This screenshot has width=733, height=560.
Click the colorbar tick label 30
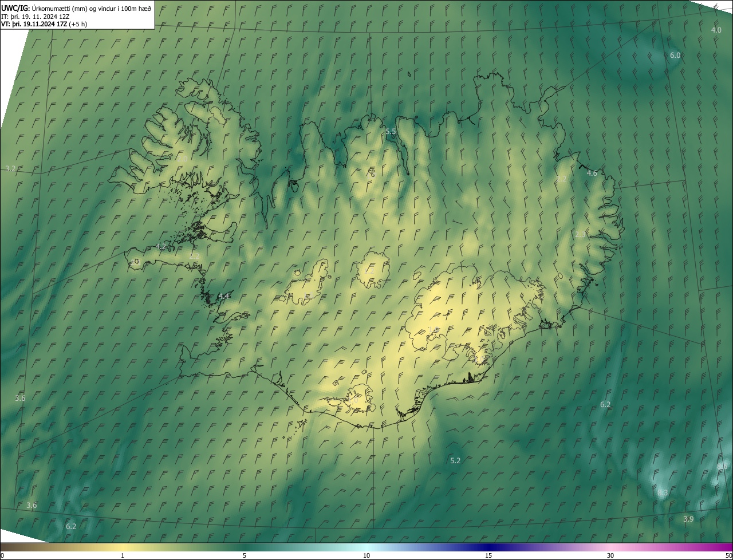click(610, 555)
